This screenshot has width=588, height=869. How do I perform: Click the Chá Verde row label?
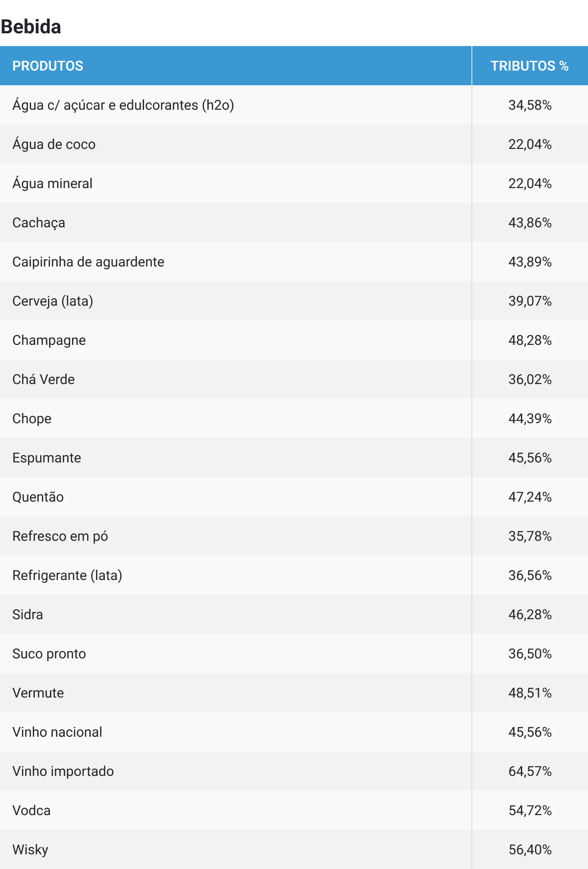(x=44, y=380)
